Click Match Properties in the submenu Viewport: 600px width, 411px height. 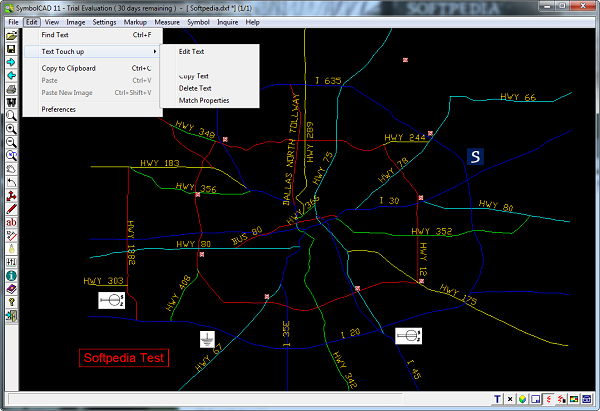point(204,100)
